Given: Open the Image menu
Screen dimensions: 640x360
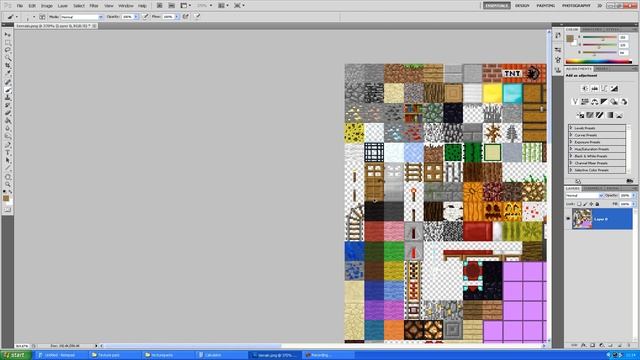Looking at the screenshot, I should [47, 6].
